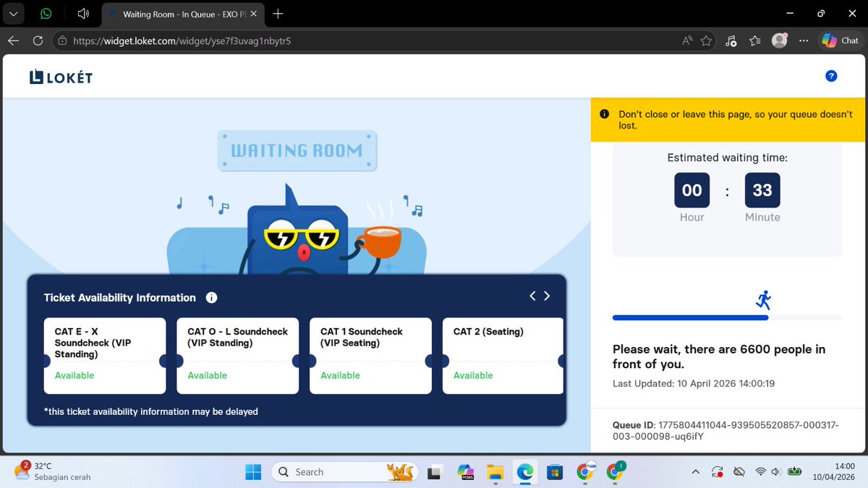Open the first Chrome icon in taskbar
Viewport: 868px width, 488px height.
point(584,472)
